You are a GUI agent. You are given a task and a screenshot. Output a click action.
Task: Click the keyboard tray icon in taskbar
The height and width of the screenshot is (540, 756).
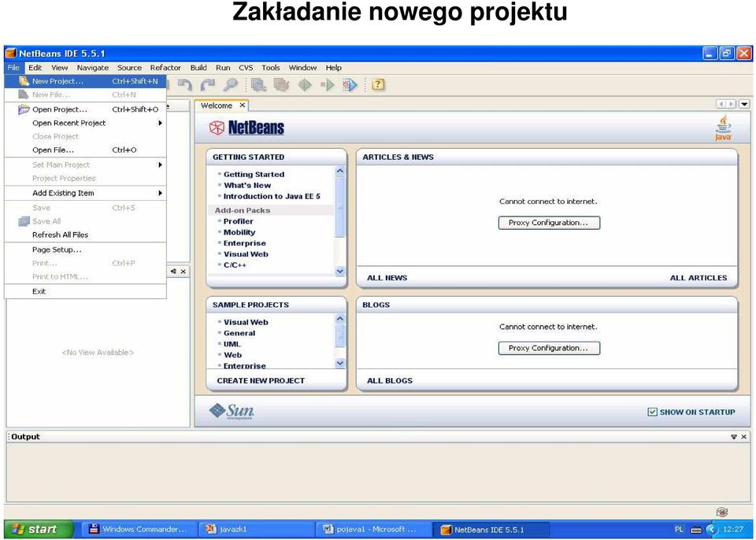click(695, 530)
